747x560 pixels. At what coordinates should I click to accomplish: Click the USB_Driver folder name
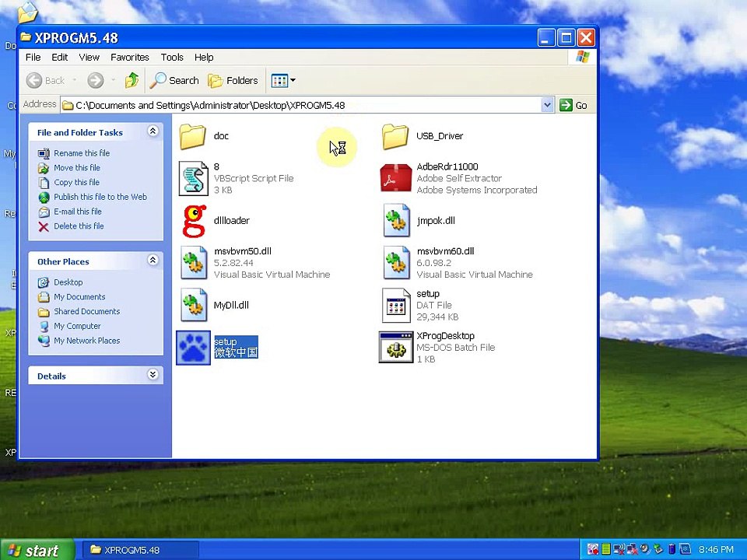point(440,136)
